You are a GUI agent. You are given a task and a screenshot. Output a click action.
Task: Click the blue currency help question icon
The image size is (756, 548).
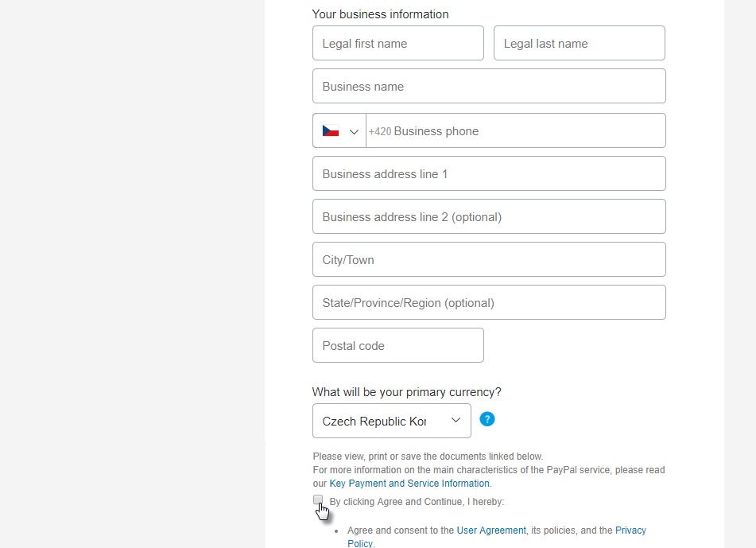487,419
